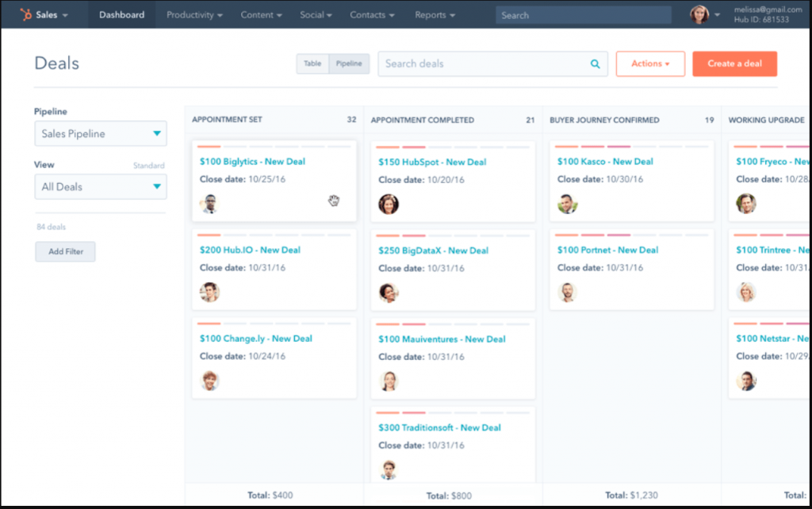Open $100 Kasco - New Deal
Screen dimensions: 812x509
[605, 162]
